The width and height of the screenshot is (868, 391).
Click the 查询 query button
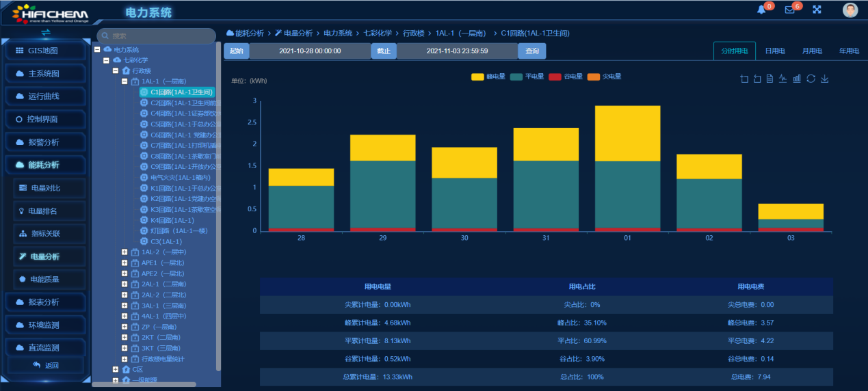[x=531, y=51]
